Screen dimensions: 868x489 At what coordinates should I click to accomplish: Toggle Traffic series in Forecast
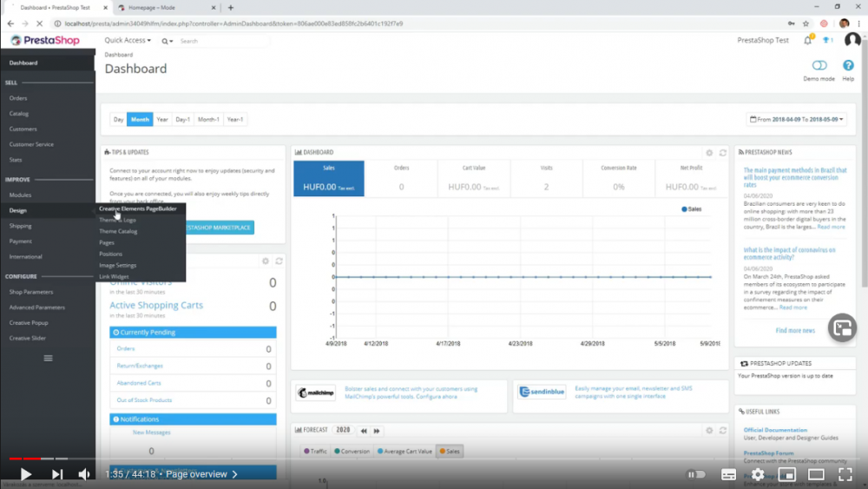(x=316, y=452)
